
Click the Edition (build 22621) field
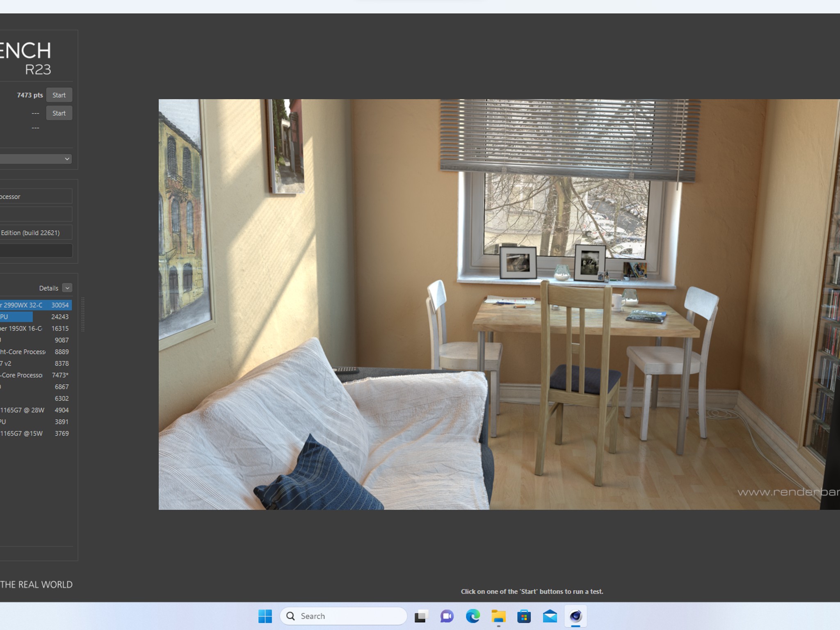point(36,233)
